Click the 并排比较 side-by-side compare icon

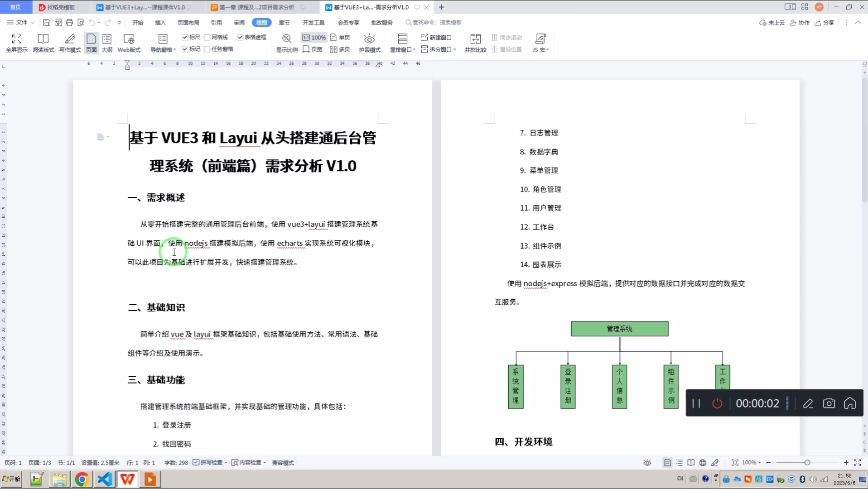click(475, 43)
